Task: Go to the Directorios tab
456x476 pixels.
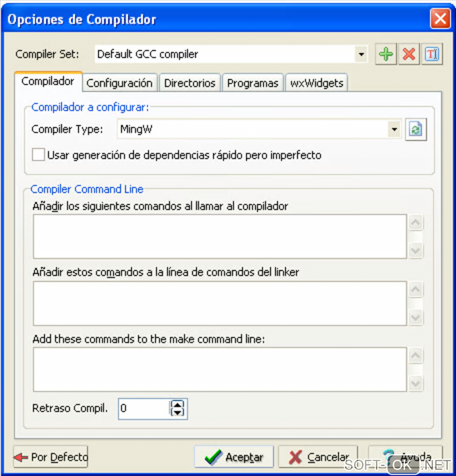Action: click(x=190, y=83)
